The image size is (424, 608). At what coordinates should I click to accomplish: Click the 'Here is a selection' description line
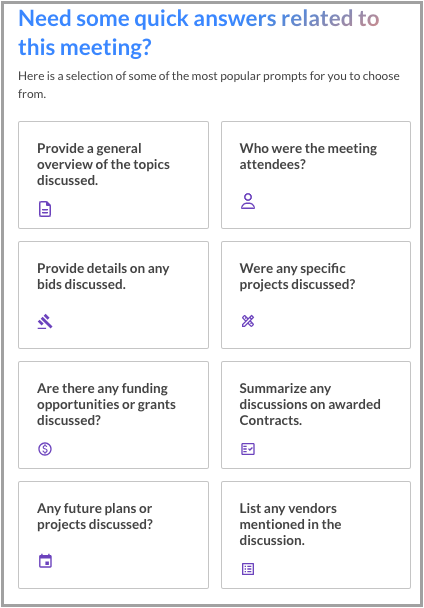tap(209, 76)
